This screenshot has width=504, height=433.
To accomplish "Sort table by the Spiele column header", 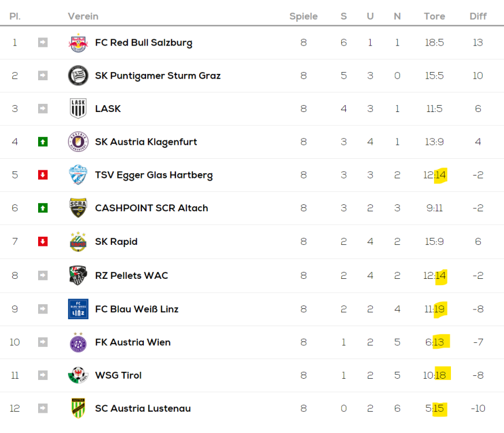I will [304, 16].
